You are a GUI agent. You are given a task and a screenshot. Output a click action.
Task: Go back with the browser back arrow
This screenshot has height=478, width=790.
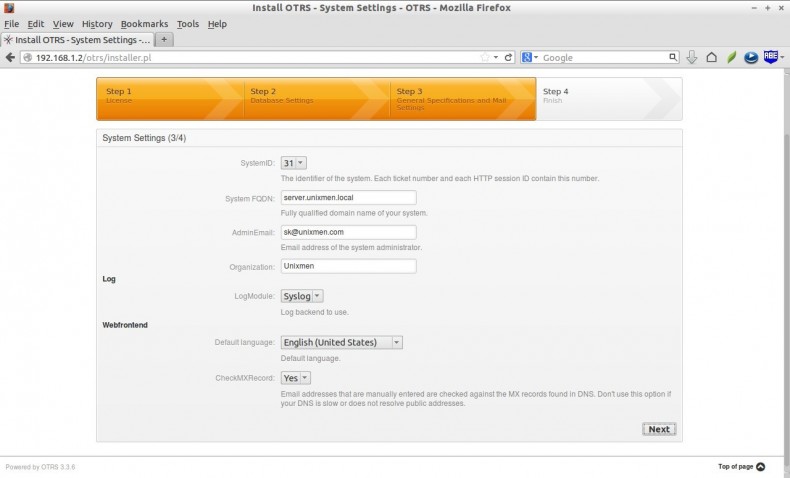click(x=10, y=57)
